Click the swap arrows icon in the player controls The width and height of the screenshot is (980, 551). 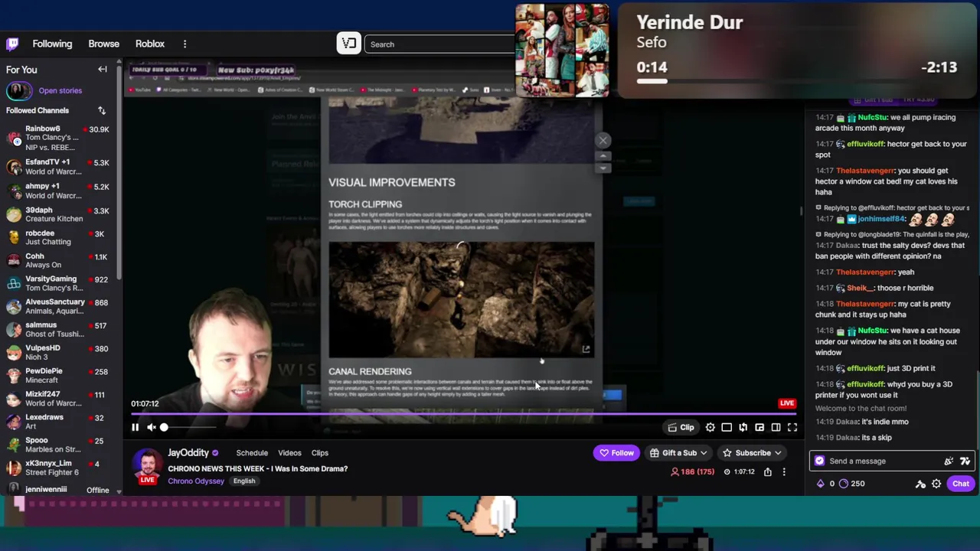point(743,428)
